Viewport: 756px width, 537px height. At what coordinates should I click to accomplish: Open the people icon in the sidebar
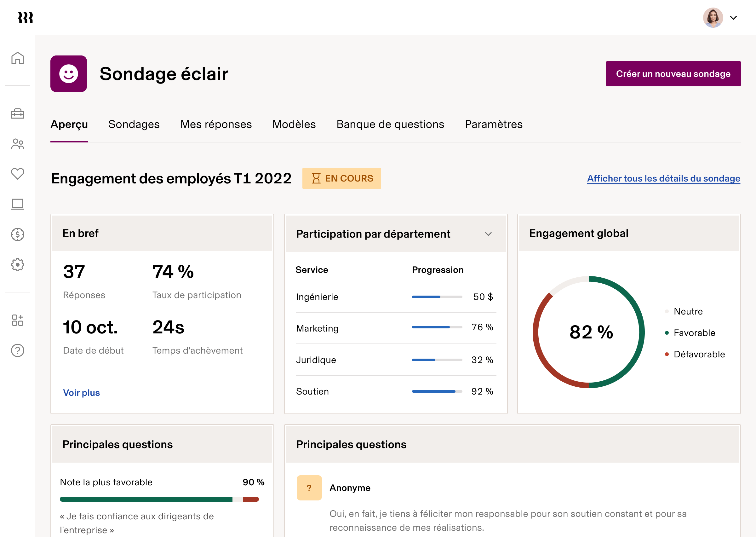click(x=18, y=144)
